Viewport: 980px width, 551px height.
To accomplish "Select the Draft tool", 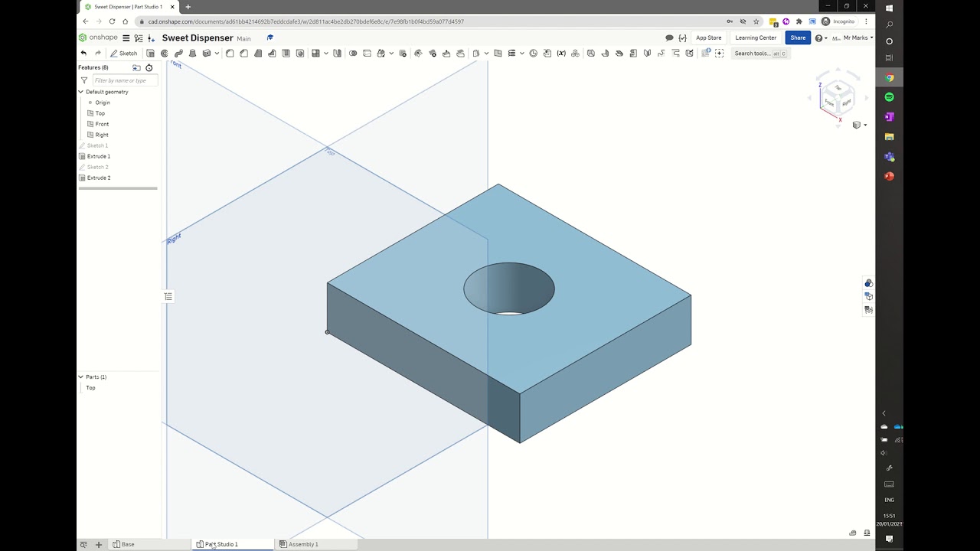I will (258, 54).
